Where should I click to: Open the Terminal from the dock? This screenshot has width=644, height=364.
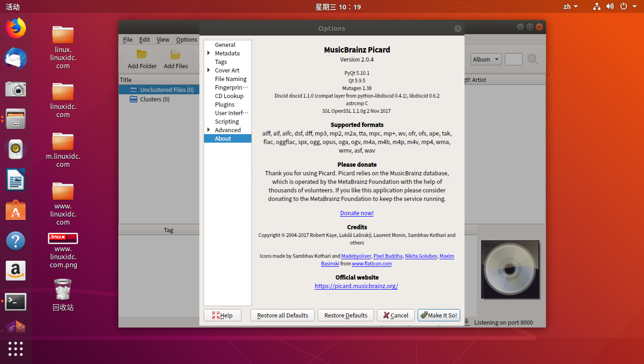(16, 301)
